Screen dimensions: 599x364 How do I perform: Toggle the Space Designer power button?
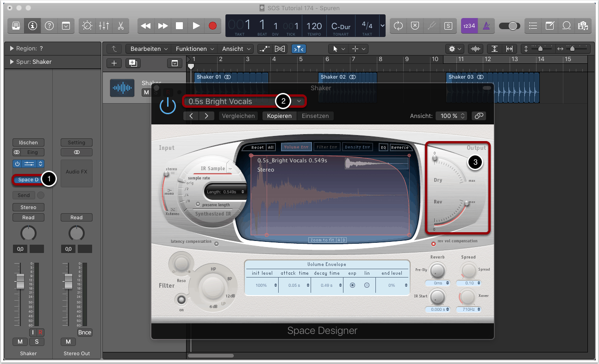[168, 106]
